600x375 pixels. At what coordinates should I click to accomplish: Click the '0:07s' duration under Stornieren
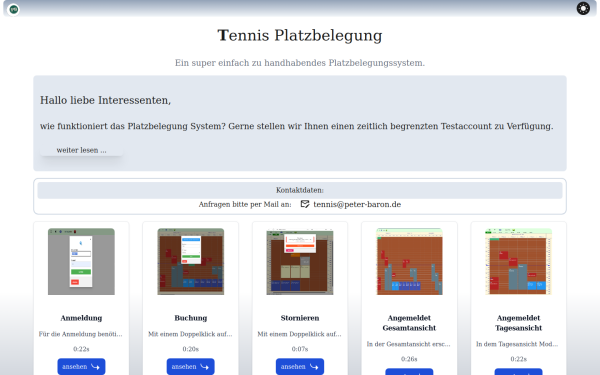(x=300, y=349)
